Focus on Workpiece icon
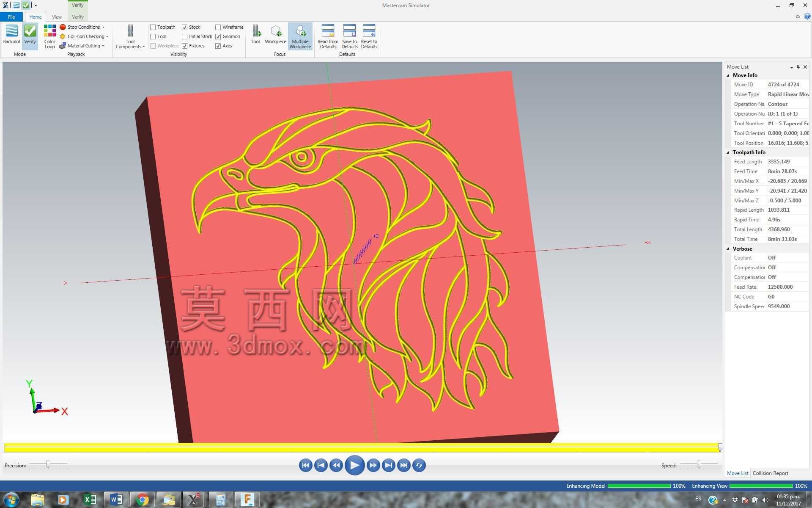 (x=275, y=34)
